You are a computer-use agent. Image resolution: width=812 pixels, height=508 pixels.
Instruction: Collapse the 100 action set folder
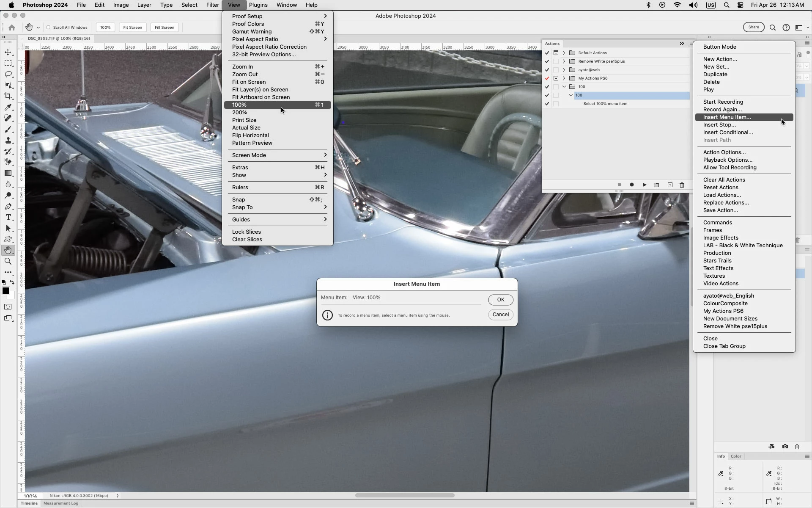(x=564, y=87)
